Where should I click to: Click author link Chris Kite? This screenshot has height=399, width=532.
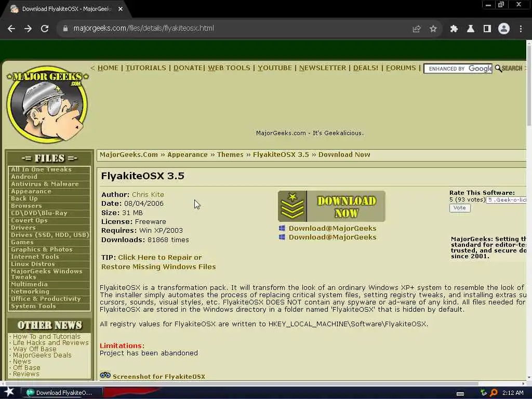pyautogui.click(x=148, y=195)
